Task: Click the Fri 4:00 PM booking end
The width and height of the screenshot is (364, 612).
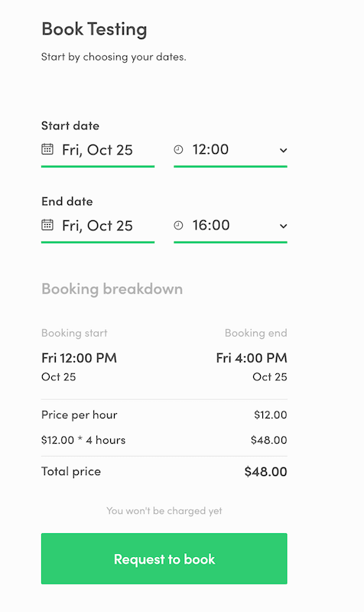Action: click(x=252, y=358)
